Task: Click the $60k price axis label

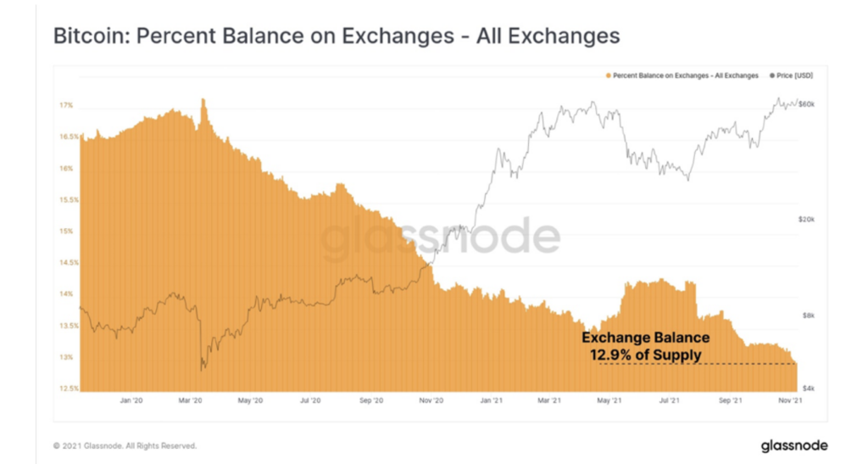Action: point(807,104)
